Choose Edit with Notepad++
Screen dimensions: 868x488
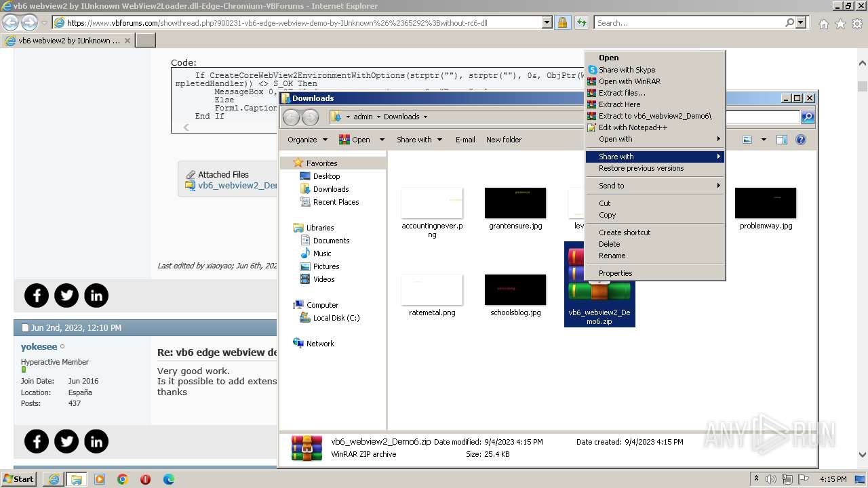click(655, 127)
